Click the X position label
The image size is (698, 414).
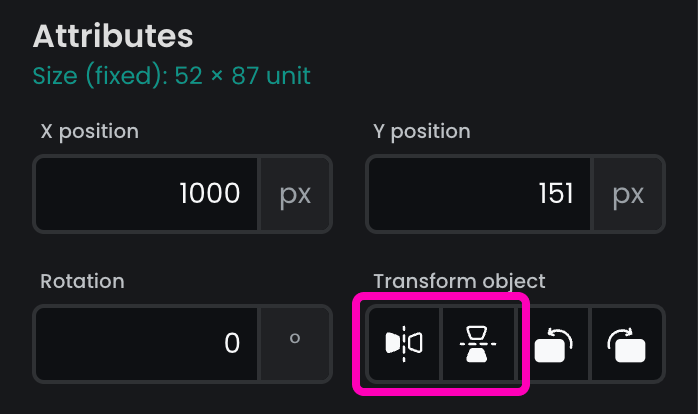tap(90, 131)
